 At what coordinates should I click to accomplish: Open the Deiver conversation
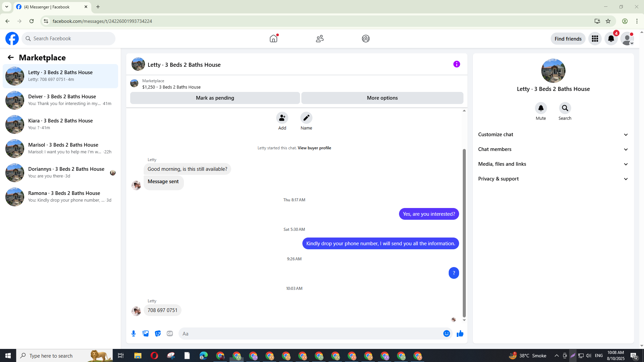click(x=60, y=100)
